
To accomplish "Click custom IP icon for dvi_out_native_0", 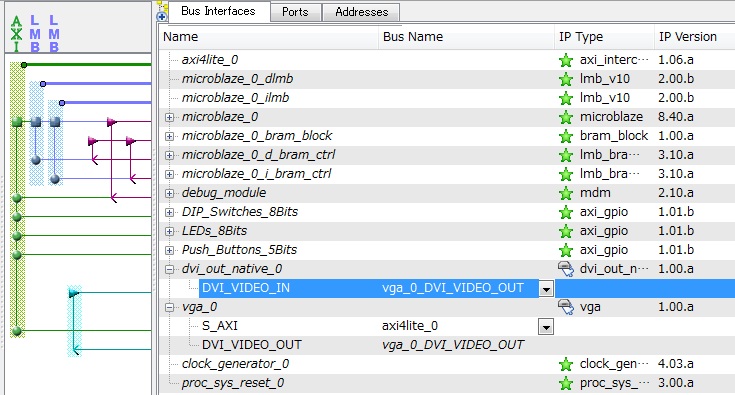I will tap(566, 269).
